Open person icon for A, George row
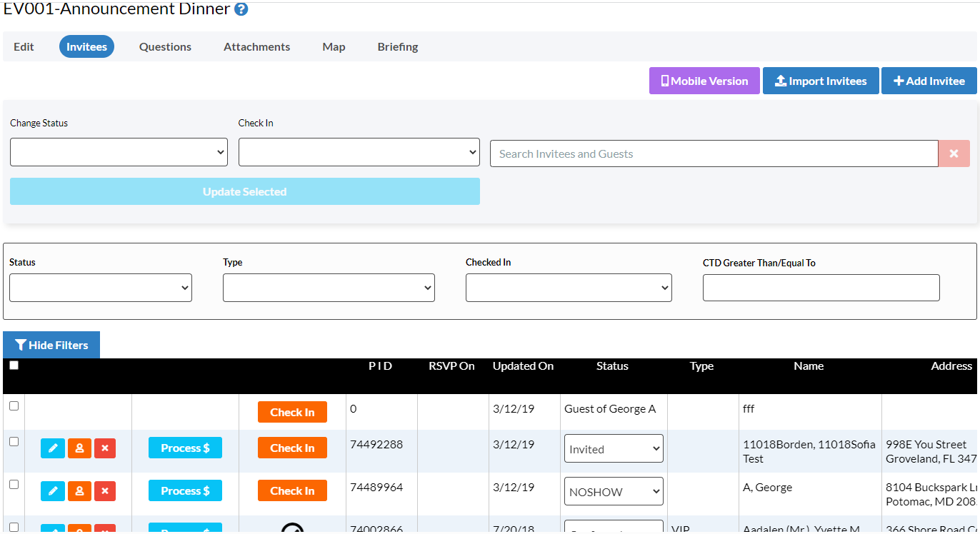 point(79,491)
